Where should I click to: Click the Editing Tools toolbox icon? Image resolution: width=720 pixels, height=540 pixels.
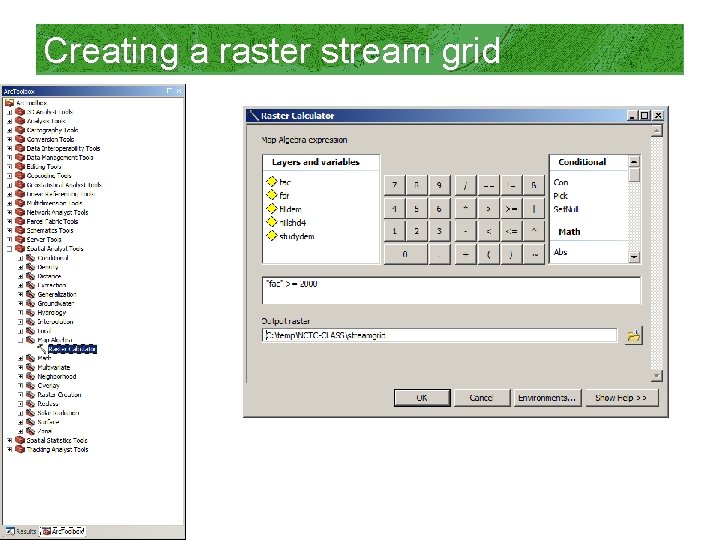20,166
